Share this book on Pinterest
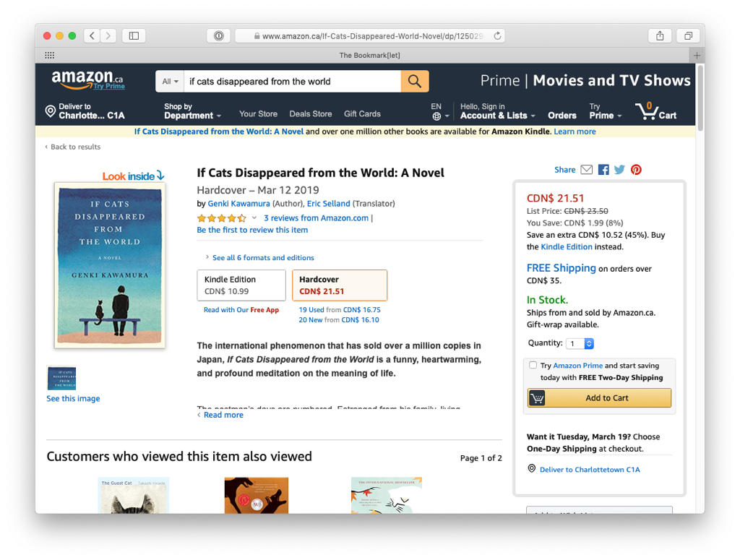 coord(636,169)
